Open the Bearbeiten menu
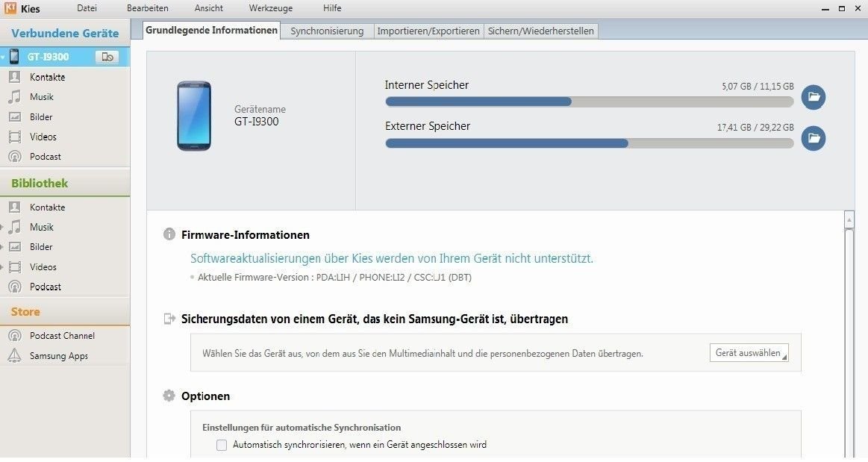868x462 pixels. (147, 8)
